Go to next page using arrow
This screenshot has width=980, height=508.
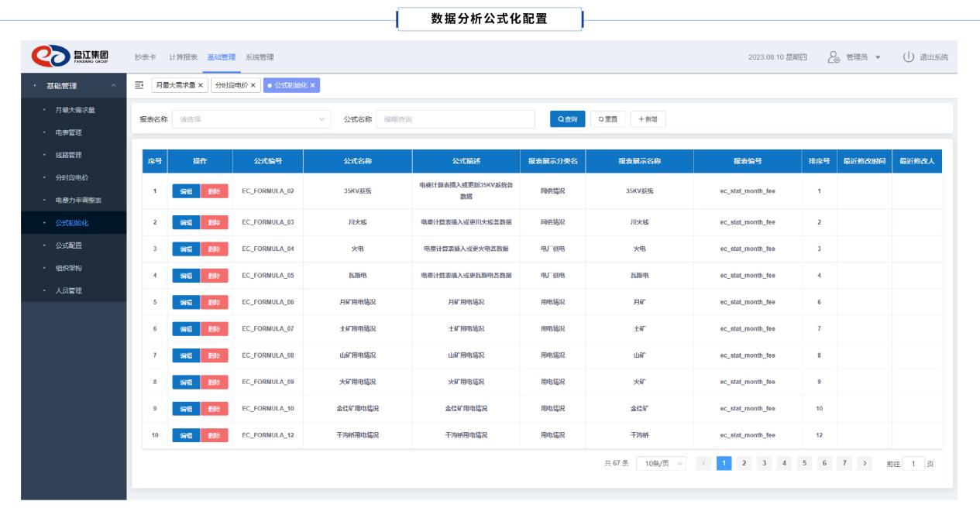tap(863, 463)
